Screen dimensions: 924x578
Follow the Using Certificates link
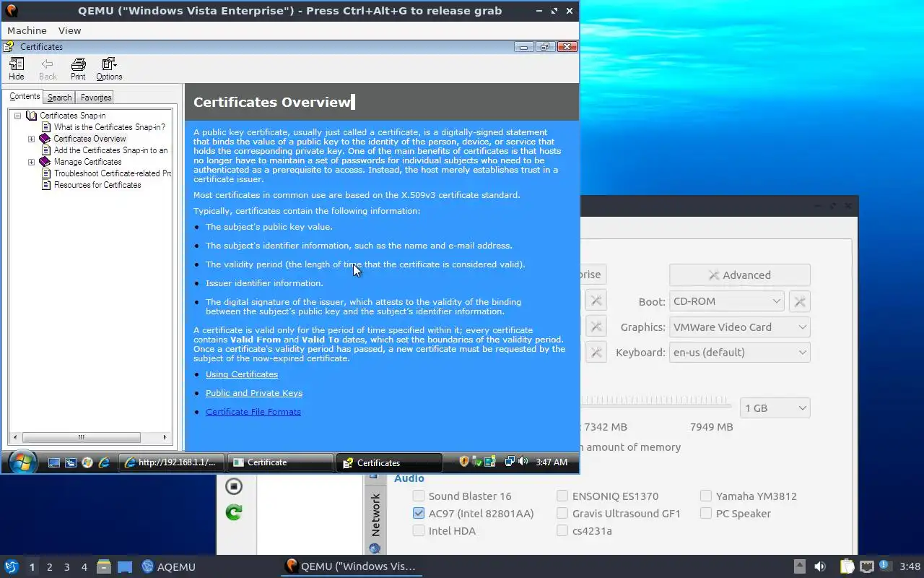click(x=242, y=374)
